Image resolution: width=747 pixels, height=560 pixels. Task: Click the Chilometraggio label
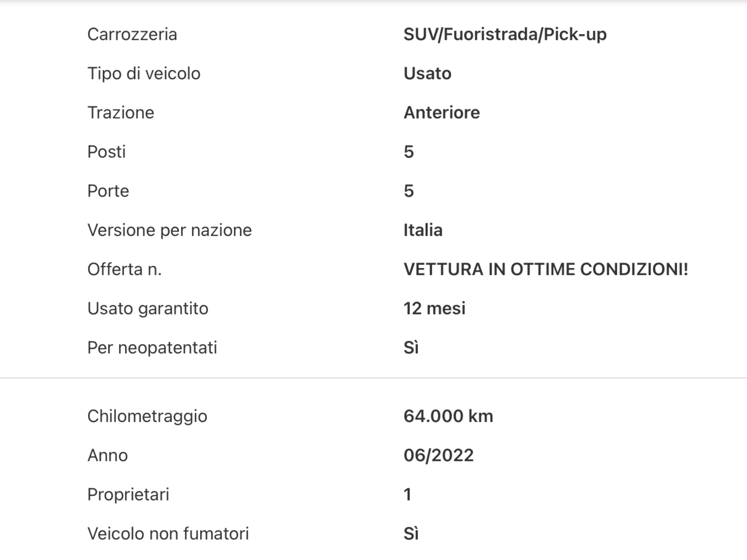[147, 416]
